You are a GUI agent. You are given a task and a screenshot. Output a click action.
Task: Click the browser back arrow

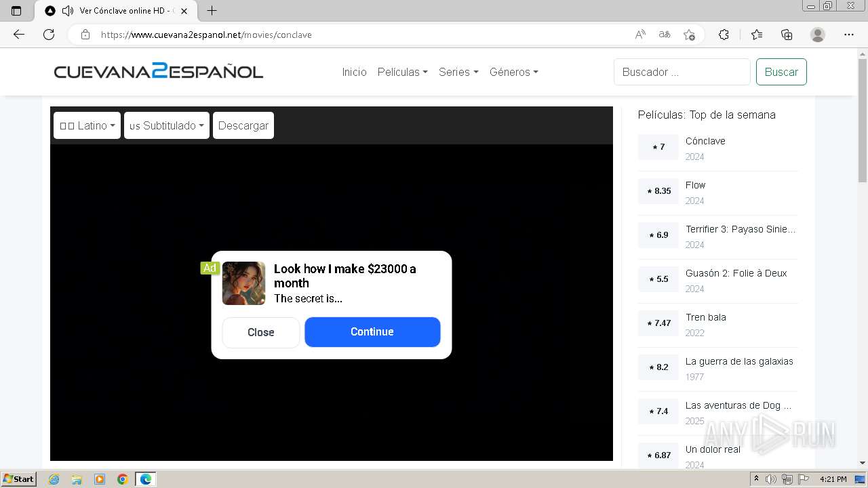19,35
